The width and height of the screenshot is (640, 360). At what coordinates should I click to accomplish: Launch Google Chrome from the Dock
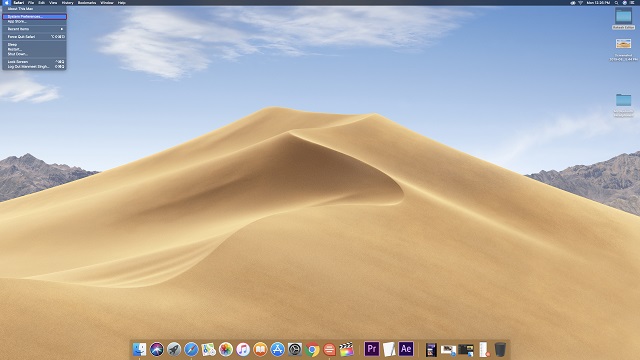[312, 349]
